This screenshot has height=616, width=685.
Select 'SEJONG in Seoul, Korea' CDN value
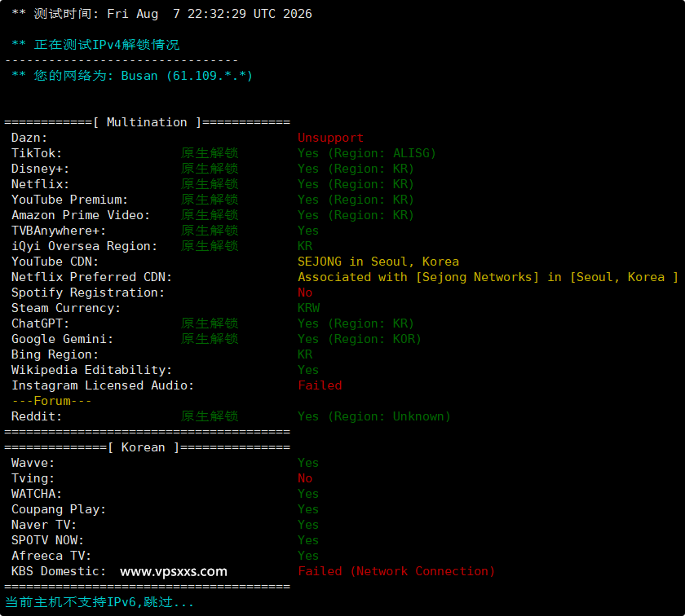coord(378,262)
